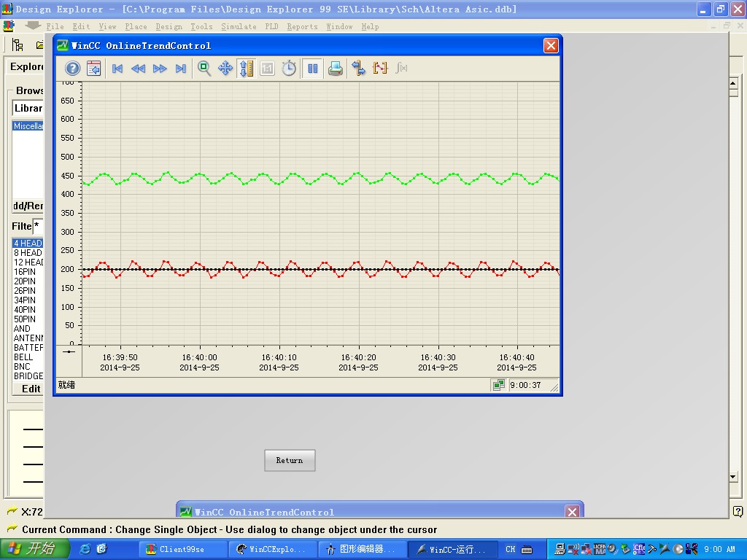Jump to the first data record
747x560 pixels.
[x=117, y=69]
